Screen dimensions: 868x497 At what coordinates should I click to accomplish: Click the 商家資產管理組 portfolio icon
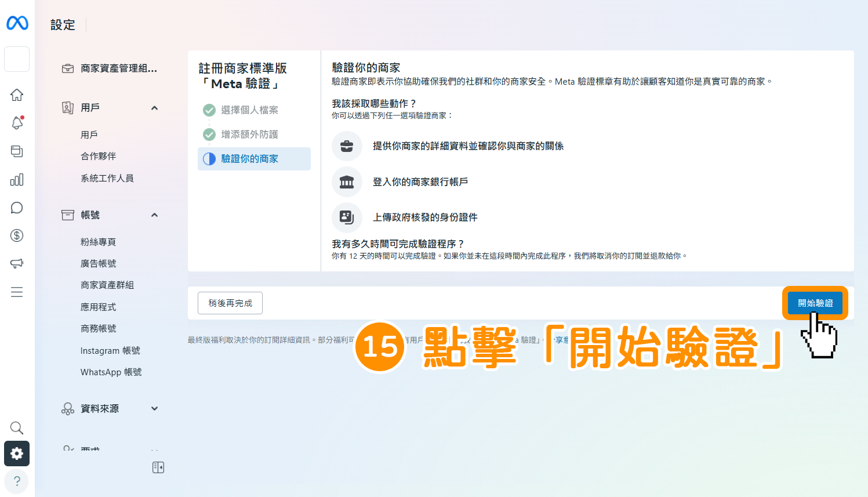tap(68, 68)
